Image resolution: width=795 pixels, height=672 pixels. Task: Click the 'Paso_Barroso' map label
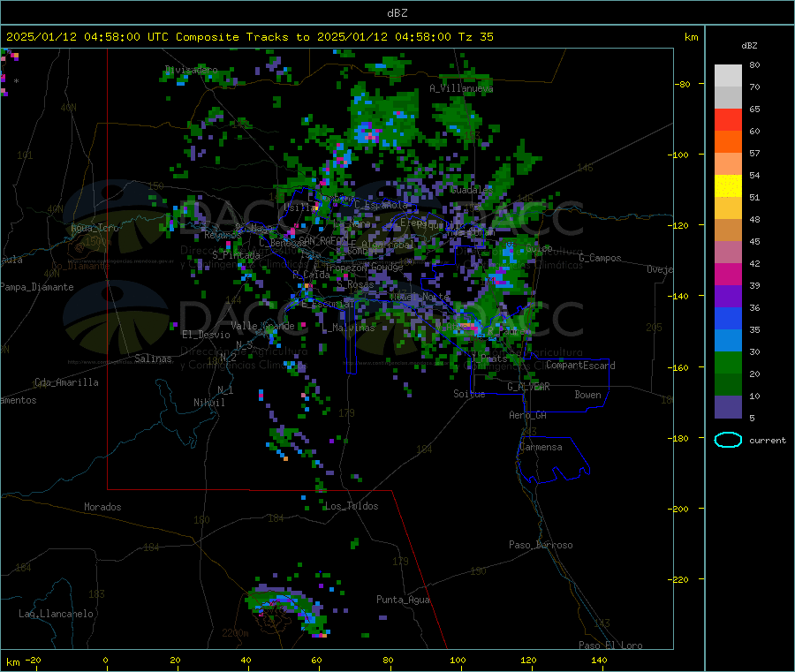[x=541, y=545]
